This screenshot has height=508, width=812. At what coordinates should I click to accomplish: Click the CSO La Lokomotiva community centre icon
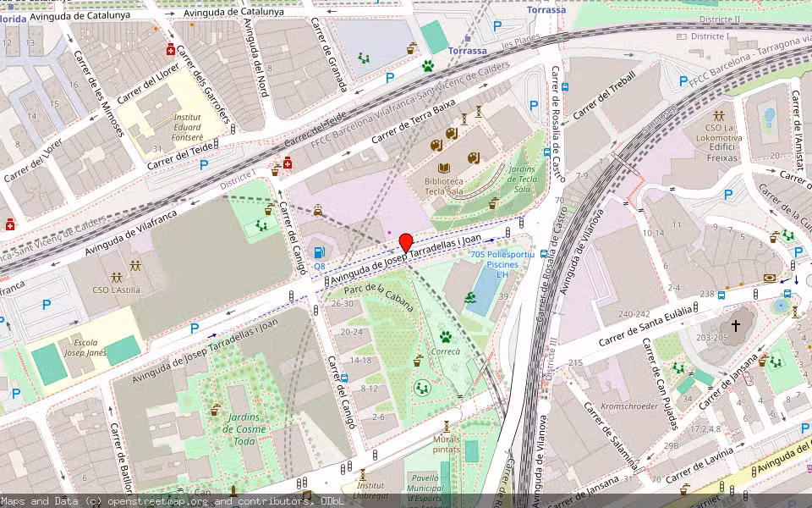(x=718, y=116)
